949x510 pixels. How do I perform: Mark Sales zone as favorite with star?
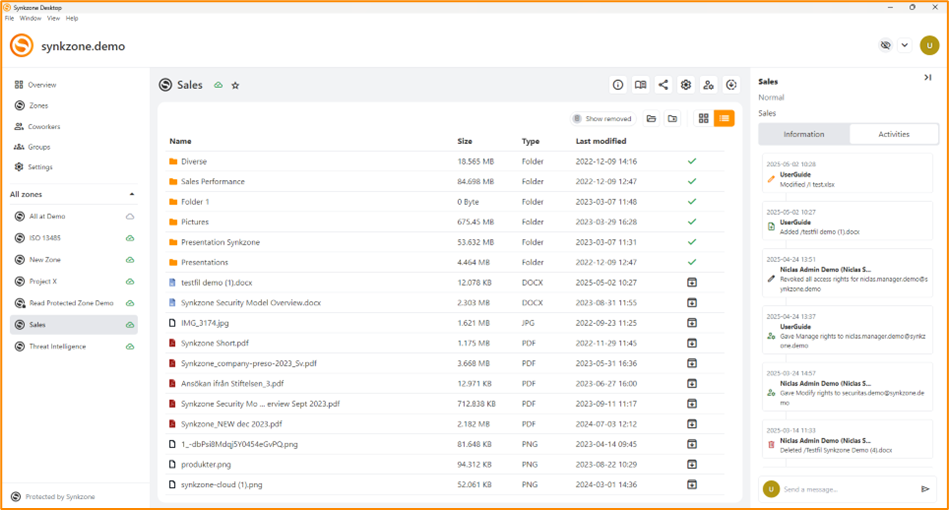236,86
